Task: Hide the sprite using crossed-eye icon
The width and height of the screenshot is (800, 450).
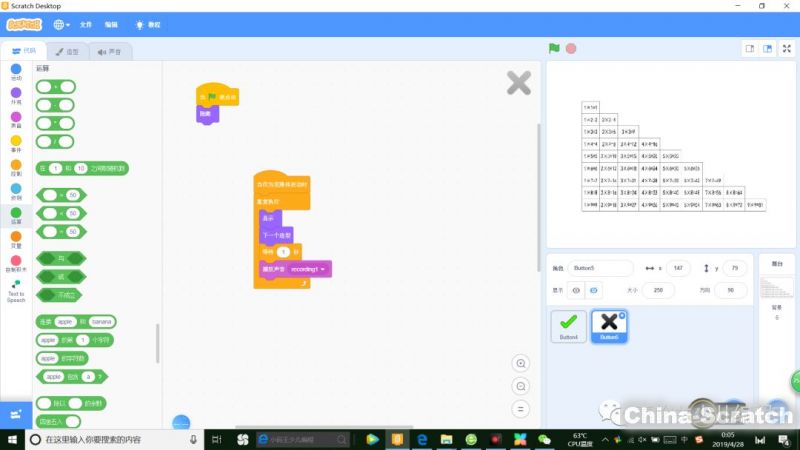Action: click(x=594, y=289)
